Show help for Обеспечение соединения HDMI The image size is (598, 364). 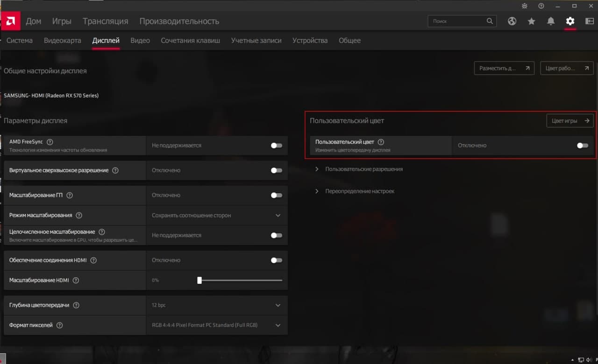pos(93,260)
